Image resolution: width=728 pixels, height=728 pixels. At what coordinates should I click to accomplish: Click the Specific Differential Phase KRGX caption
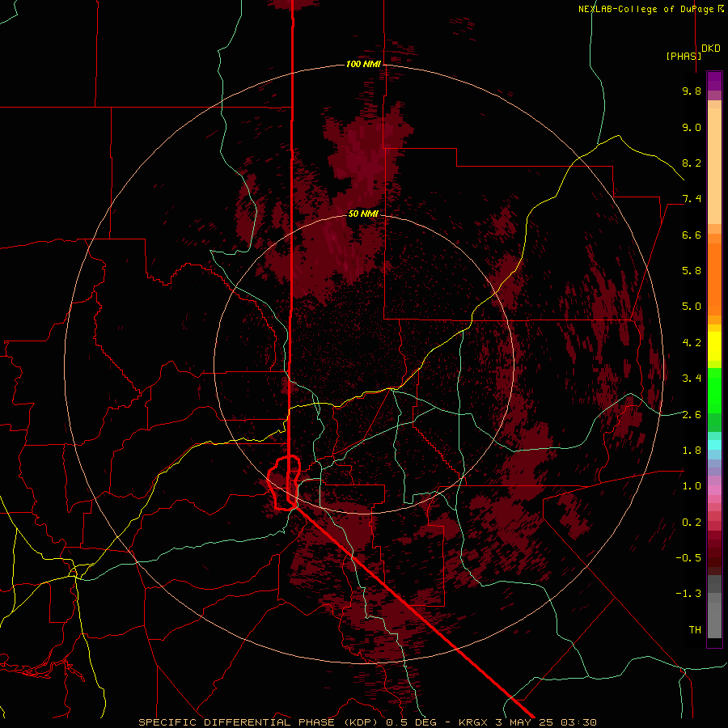368,722
